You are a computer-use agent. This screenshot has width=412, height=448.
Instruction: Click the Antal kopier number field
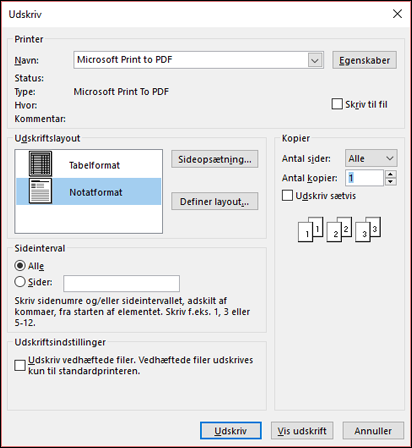coord(364,178)
